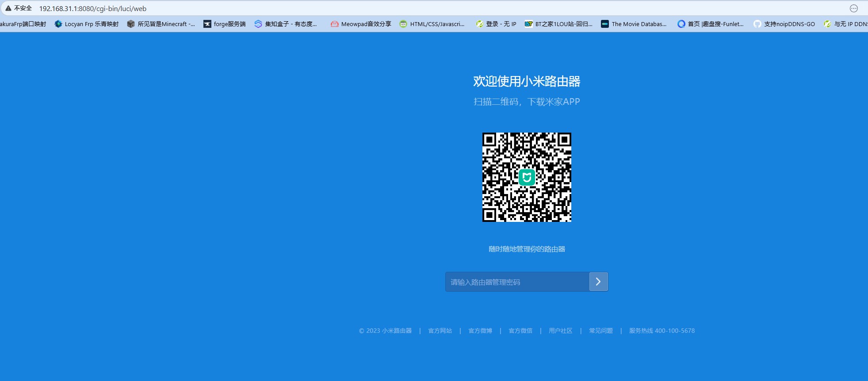The width and height of the screenshot is (868, 381).
Task: Open The Movie Database bookmark
Action: [634, 24]
